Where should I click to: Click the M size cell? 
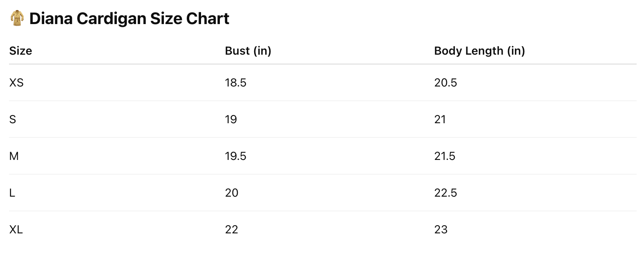point(14,156)
